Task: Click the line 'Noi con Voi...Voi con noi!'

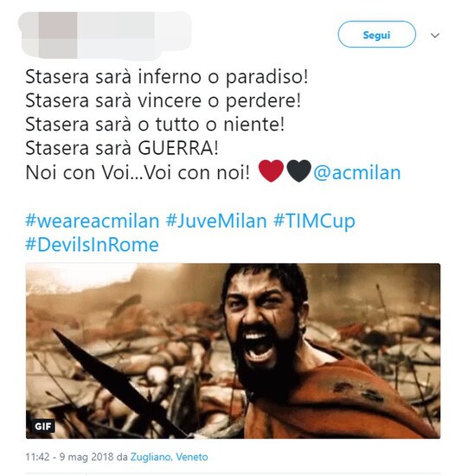Action: coord(138,173)
